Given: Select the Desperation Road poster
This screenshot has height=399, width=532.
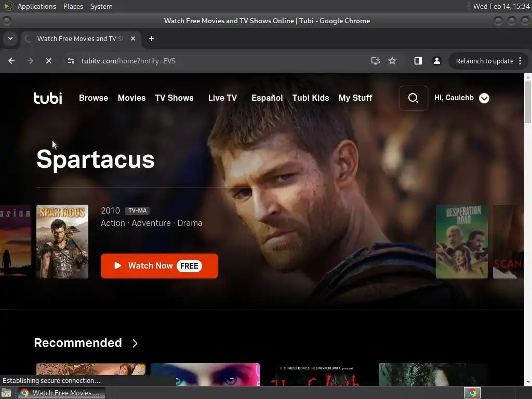Looking at the screenshot, I should (x=461, y=242).
